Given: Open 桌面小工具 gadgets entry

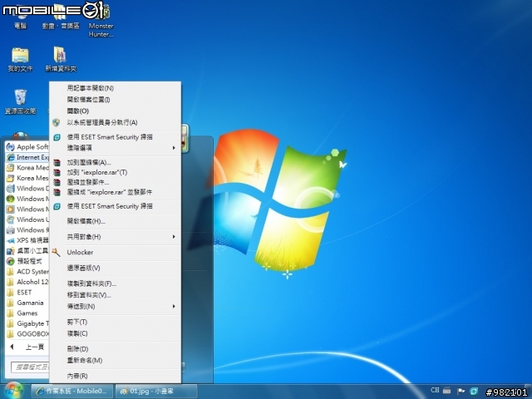Looking at the screenshot, I should pos(27,251).
